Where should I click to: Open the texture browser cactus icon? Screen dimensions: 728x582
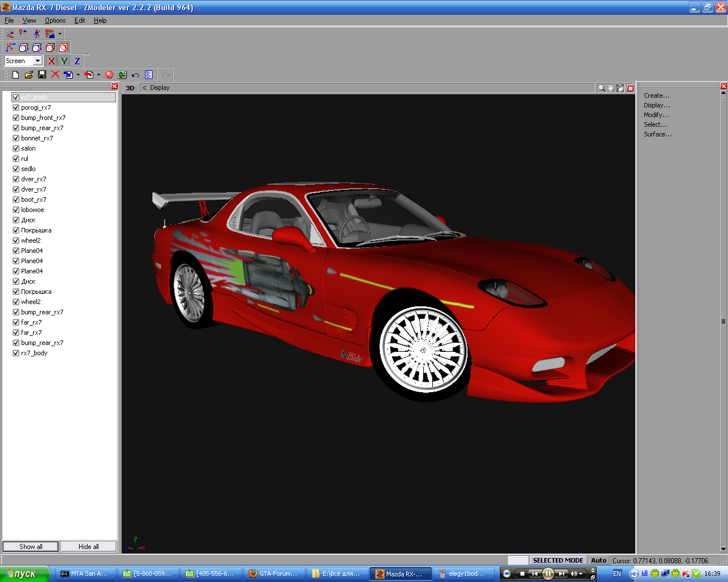tap(122, 74)
